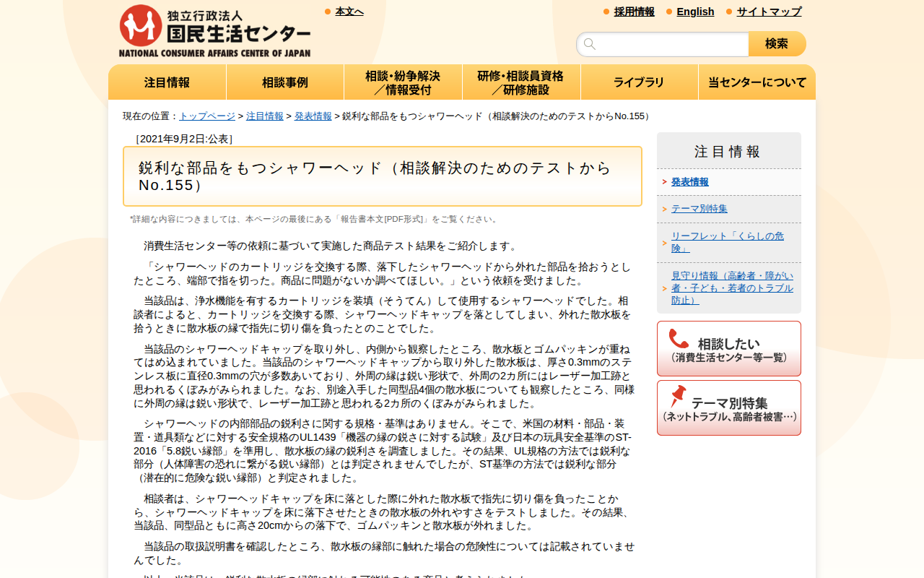Viewport: 924px width, 578px height.
Task: Open the 採用情報 link
Action: (635, 12)
